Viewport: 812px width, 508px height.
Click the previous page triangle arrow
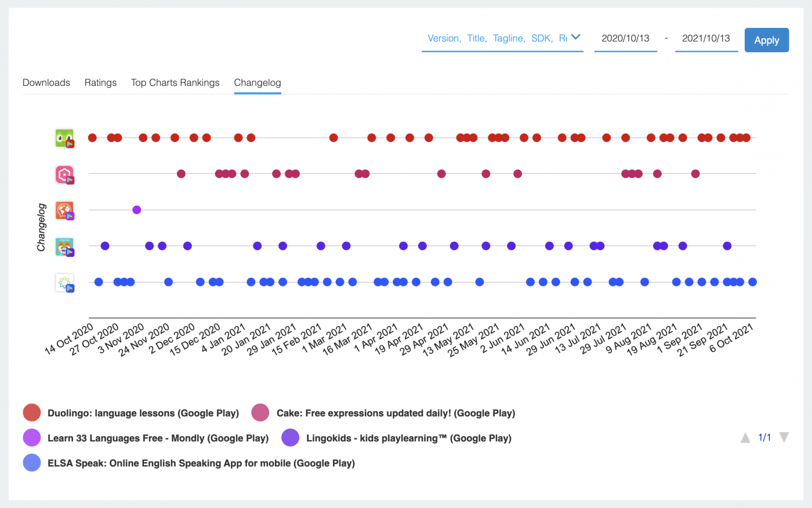click(745, 438)
